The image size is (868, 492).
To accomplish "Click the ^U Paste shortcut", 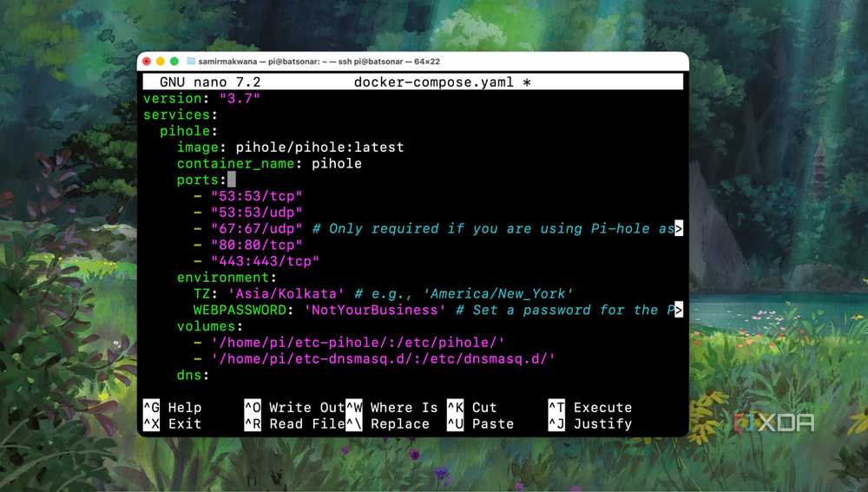I will pyautogui.click(x=480, y=424).
